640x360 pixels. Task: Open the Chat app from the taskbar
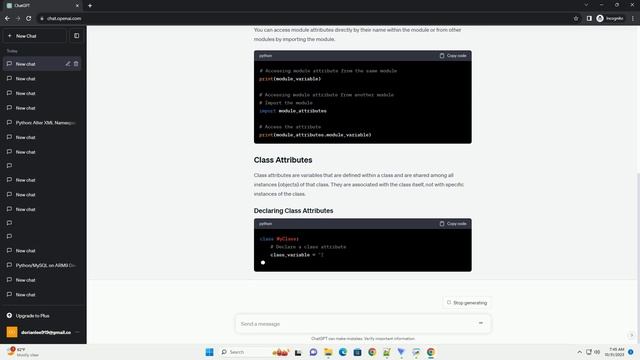click(313, 352)
